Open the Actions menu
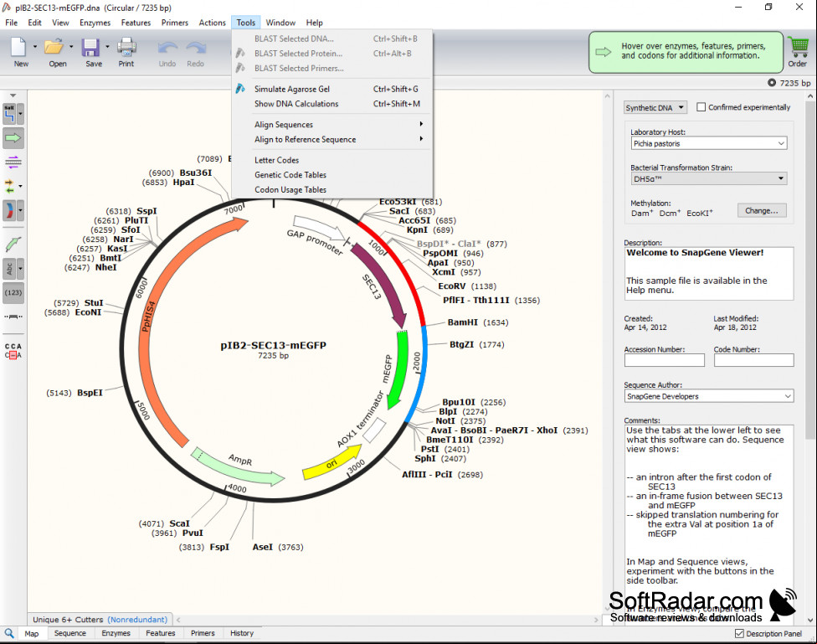 (212, 23)
